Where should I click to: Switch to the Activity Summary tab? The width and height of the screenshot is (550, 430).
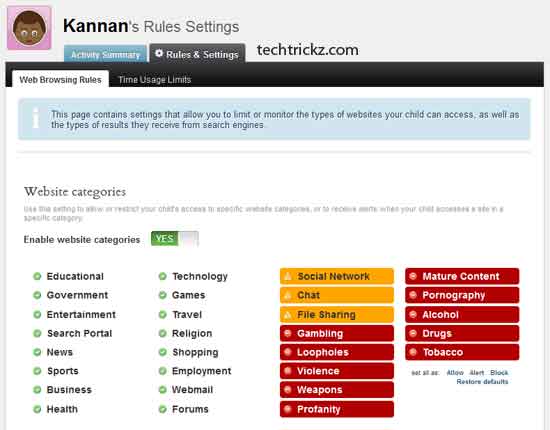click(105, 54)
